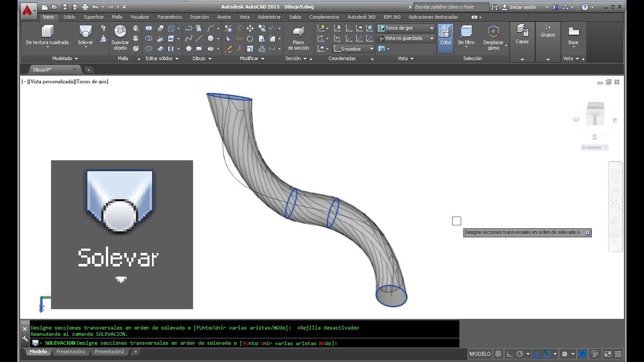Toggle 2D object snap in status bar
Screen dimensions: 644x362
[x=547, y=354]
